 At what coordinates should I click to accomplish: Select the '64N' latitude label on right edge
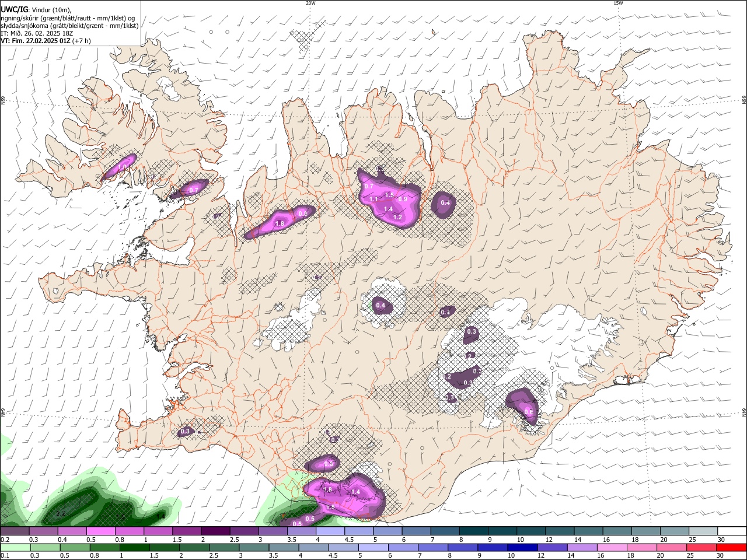click(x=744, y=413)
